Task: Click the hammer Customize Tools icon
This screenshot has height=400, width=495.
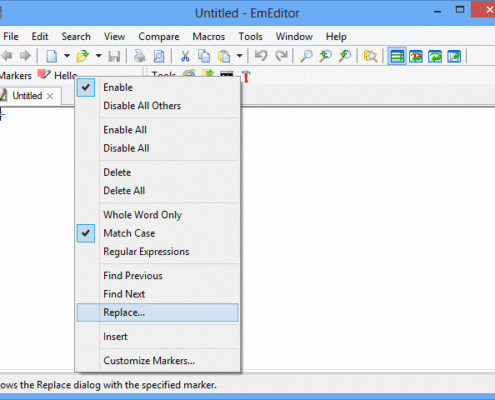Action: [x=246, y=77]
